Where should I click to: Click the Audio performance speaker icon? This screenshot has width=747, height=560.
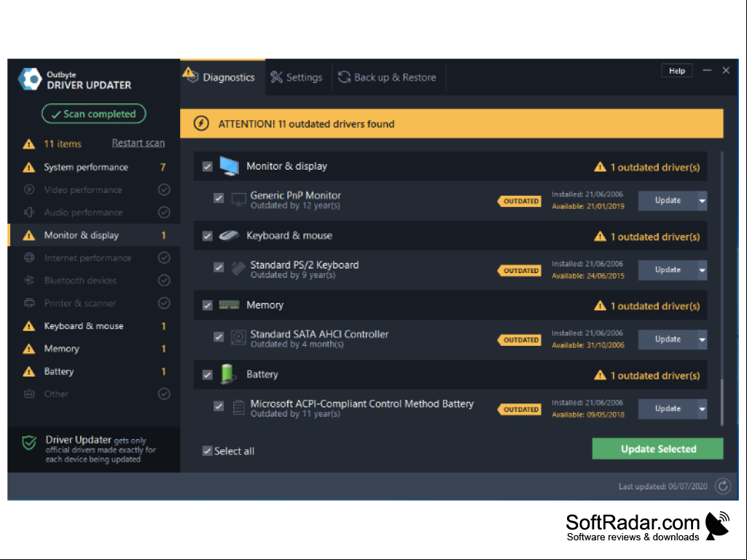pyautogui.click(x=29, y=213)
